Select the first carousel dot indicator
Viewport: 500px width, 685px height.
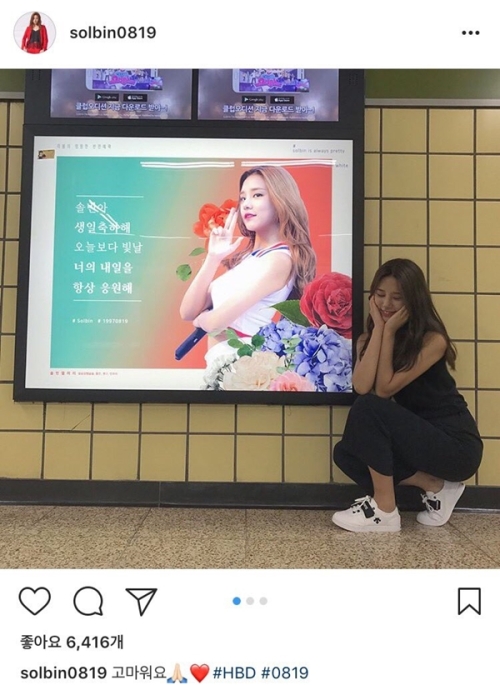tap(237, 601)
